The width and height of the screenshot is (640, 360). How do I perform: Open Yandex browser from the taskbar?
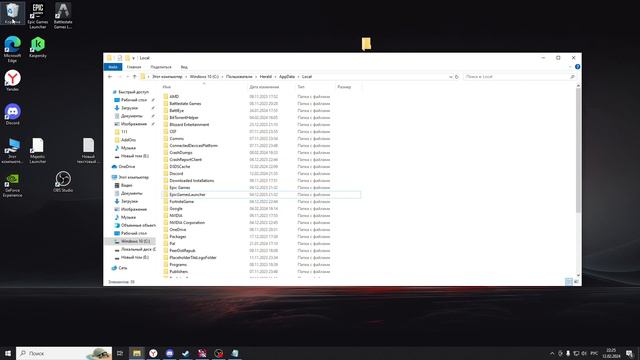pos(153,353)
